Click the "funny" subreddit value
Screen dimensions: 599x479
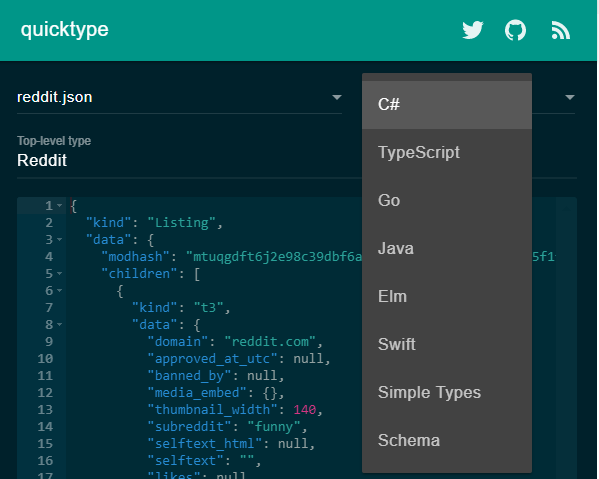274,427
